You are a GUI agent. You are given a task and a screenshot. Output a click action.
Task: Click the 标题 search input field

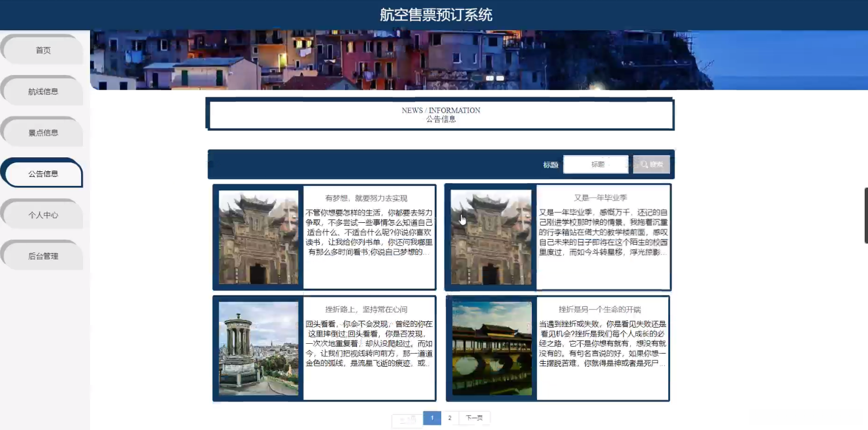(596, 165)
